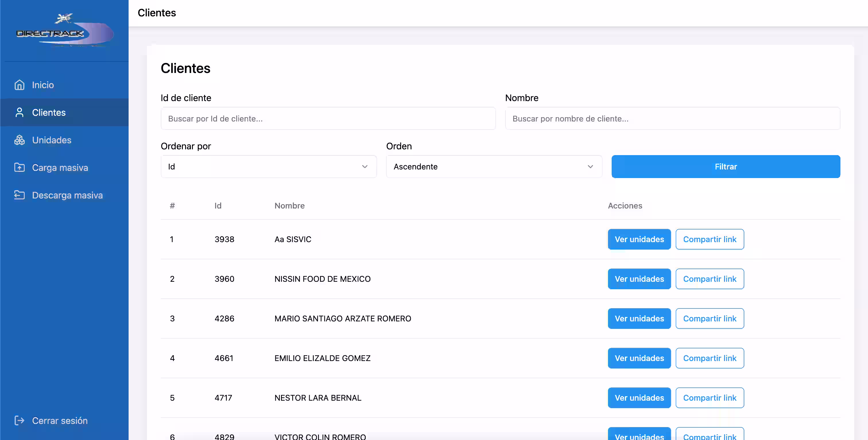868x440 pixels.
Task: Click the person icon for Clientes
Action: click(20, 113)
